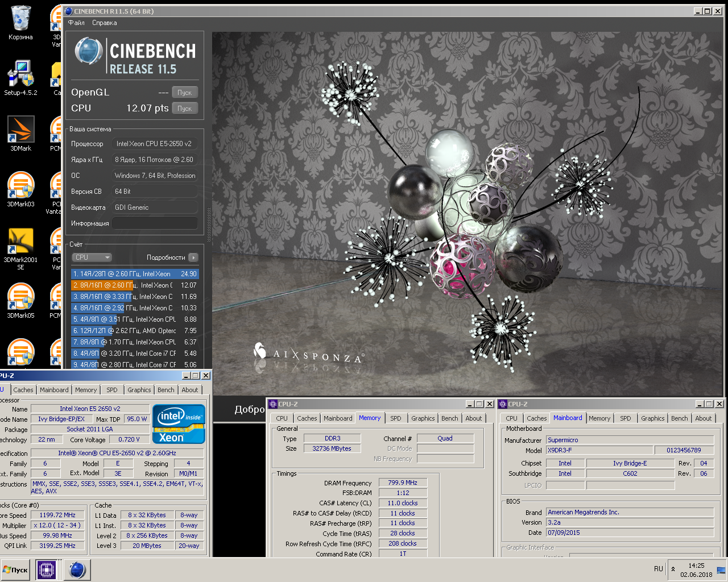This screenshot has height=582, width=728.
Task: Select ranking row 4 scoring 10.33
Action: (x=135, y=308)
